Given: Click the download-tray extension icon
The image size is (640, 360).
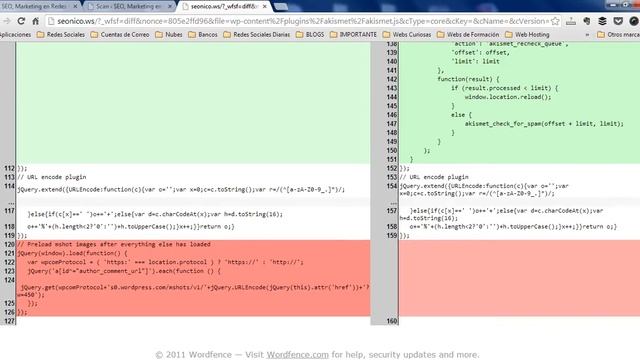Looking at the screenshot, I should click(x=571, y=21).
